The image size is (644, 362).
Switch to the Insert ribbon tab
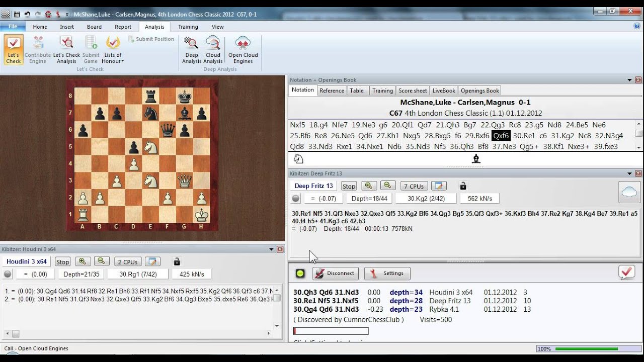coord(67,27)
